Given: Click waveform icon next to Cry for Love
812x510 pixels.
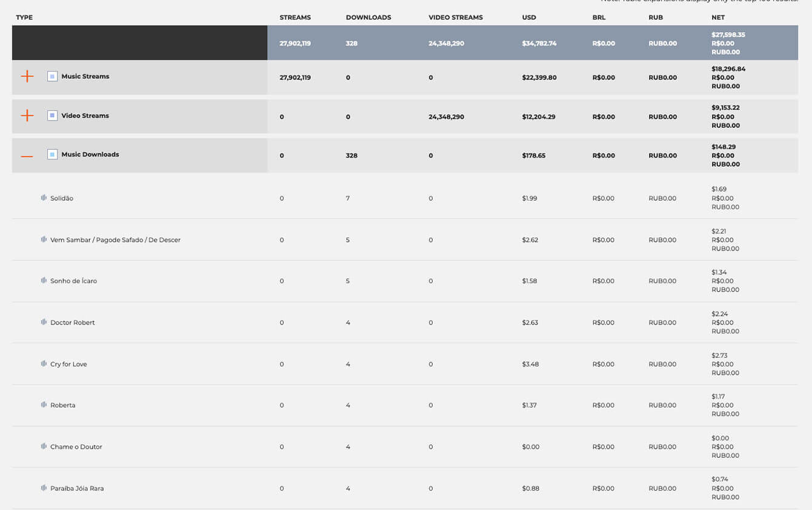Looking at the screenshot, I should click(44, 364).
